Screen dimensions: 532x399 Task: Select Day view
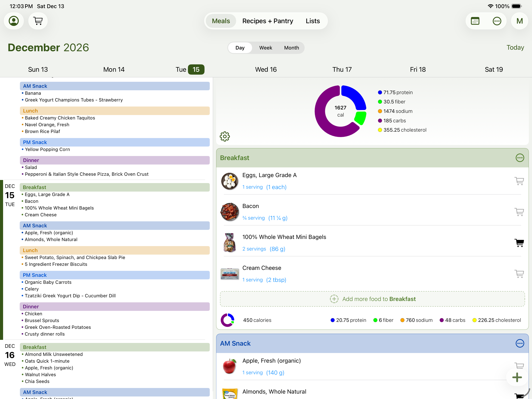click(240, 48)
